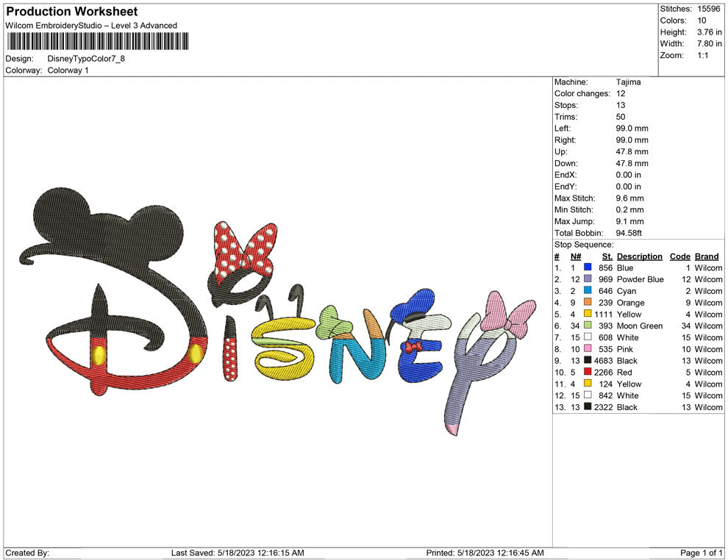Image resolution: width=728 pixels, height=560 pixels.
Task: Select the "Right:" value 99.0 mm
Action: coord(632,140)
